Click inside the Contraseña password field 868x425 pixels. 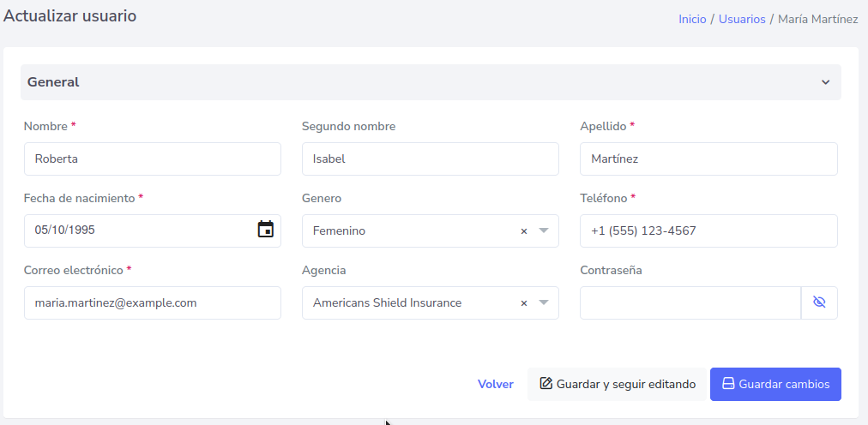(x=690, y=302)
